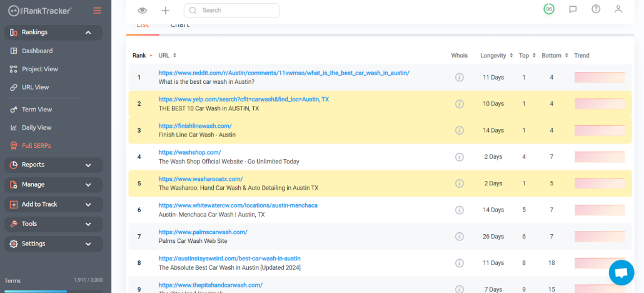Collapse the Rankings menu section
The image size is (644, 293).
pos(53,33)
